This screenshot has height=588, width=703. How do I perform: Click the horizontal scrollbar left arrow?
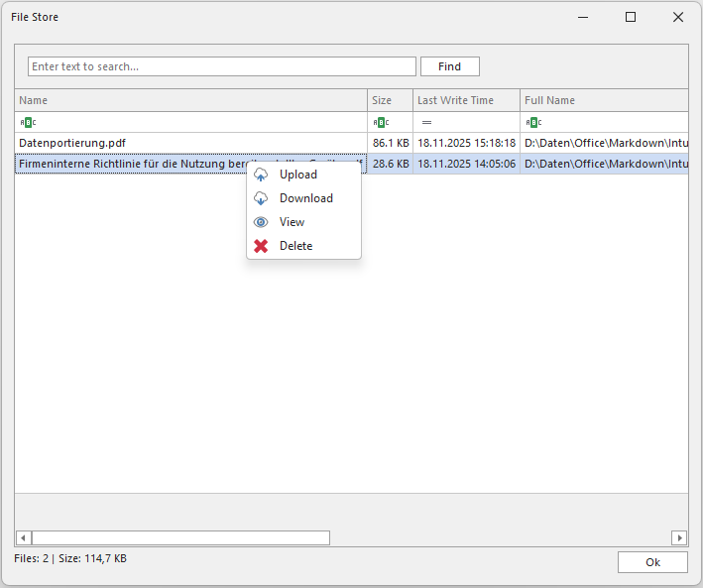[23, 537]
